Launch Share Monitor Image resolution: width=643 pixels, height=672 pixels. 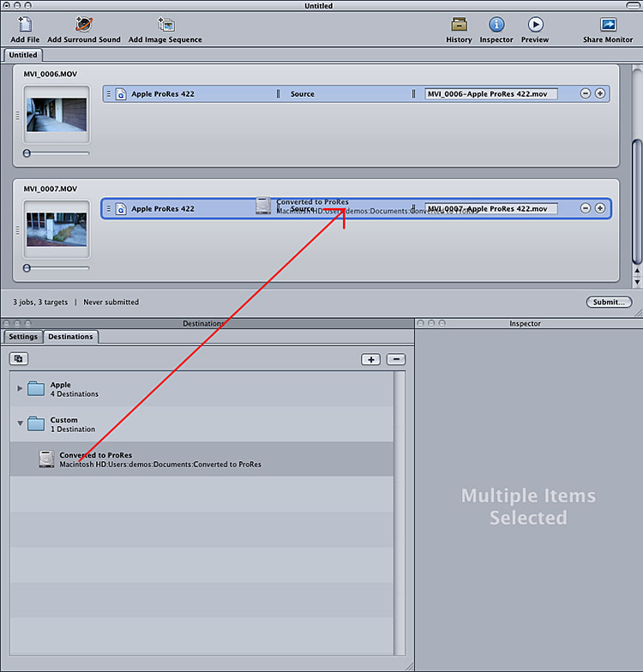pyautogui.click(x=608, y=25)
